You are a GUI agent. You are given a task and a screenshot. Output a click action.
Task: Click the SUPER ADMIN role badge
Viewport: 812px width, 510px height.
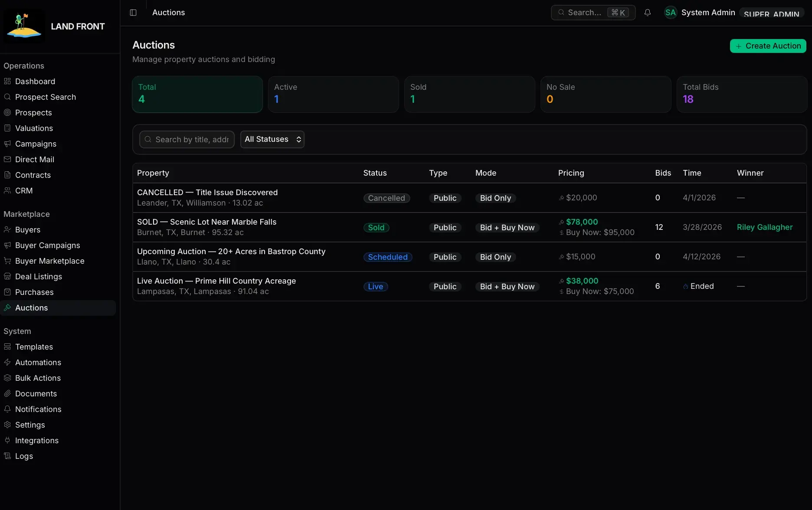(x=772, y=13)
